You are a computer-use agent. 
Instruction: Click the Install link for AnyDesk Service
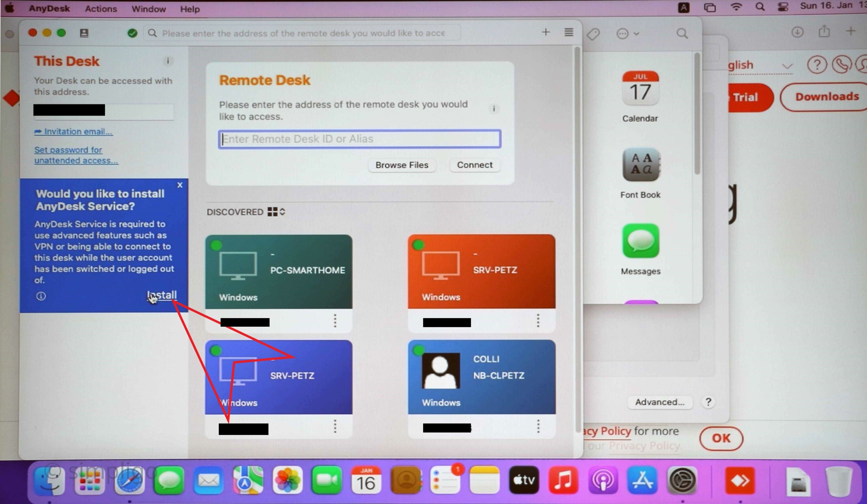tap(162, 295)
